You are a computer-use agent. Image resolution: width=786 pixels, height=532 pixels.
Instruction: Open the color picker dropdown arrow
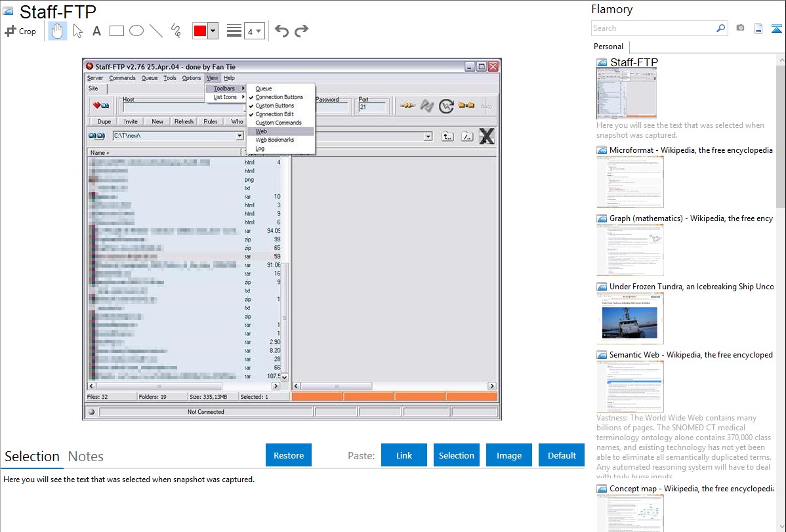[x=213, y=31]
